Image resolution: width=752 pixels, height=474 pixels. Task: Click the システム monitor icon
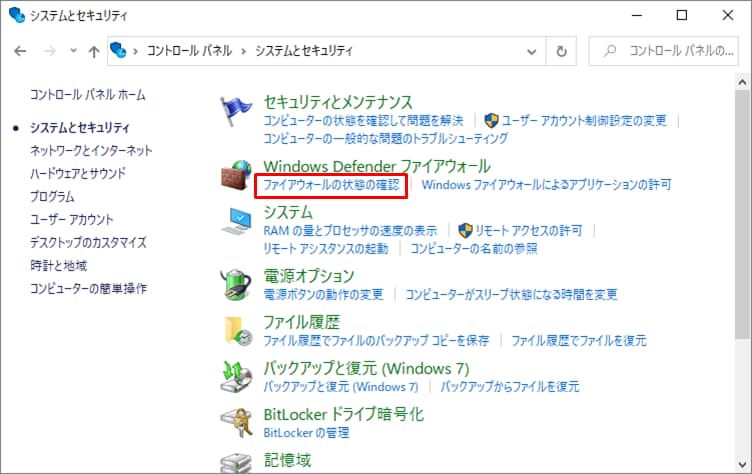236,221
